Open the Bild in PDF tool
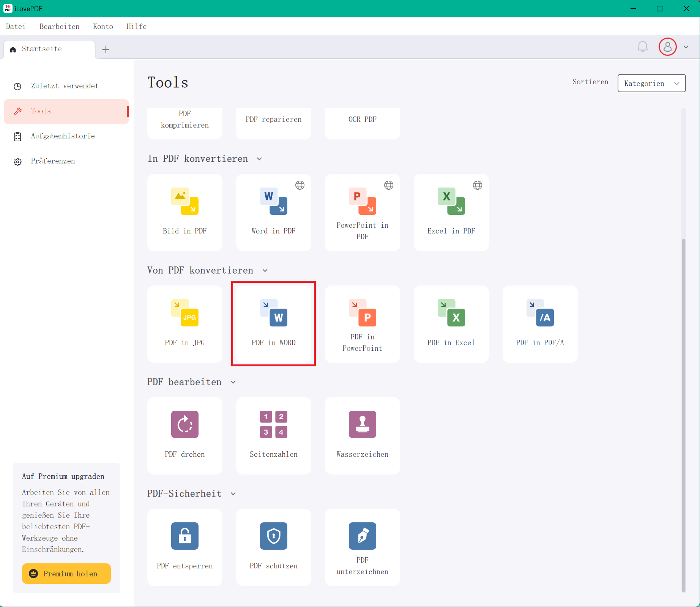The height and width of the screenshot is (607, 700). coord(185,212)
